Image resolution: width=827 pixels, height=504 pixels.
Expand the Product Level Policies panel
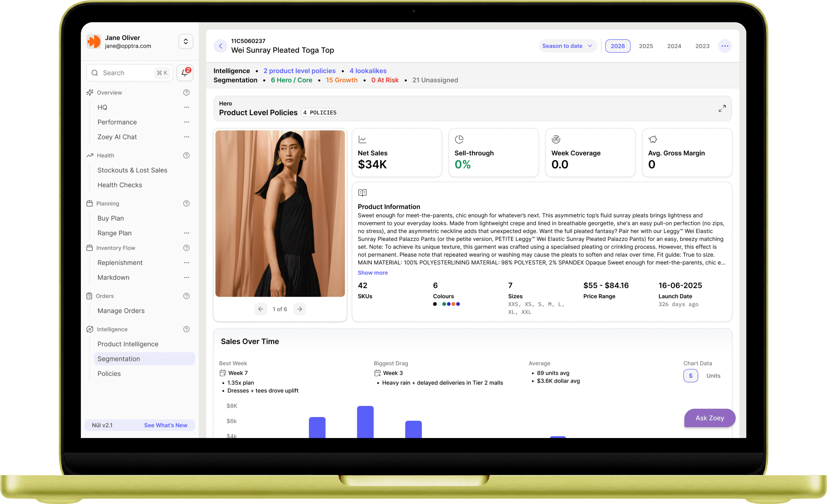pos(722,108)
